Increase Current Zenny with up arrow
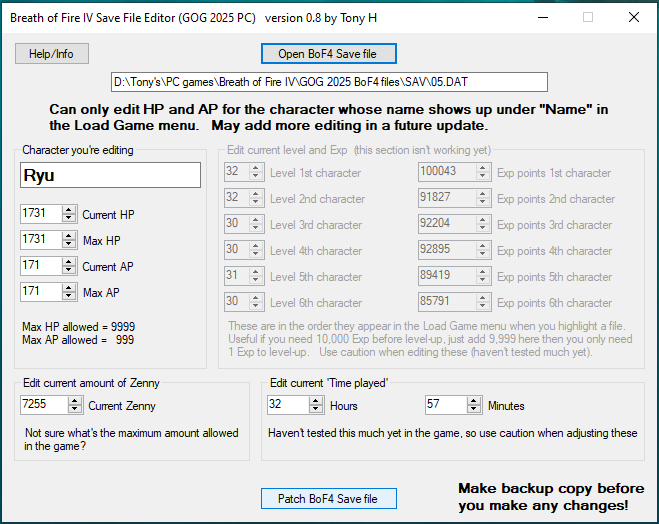659x524 pixels. pyautogui.click(x=75, y=400)
